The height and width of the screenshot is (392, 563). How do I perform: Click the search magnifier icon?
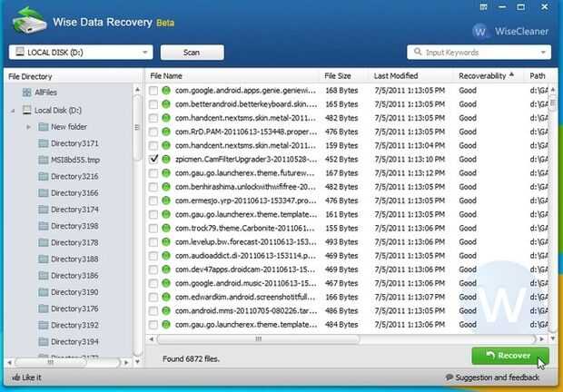pyautogui.click(x=418, y=52)
